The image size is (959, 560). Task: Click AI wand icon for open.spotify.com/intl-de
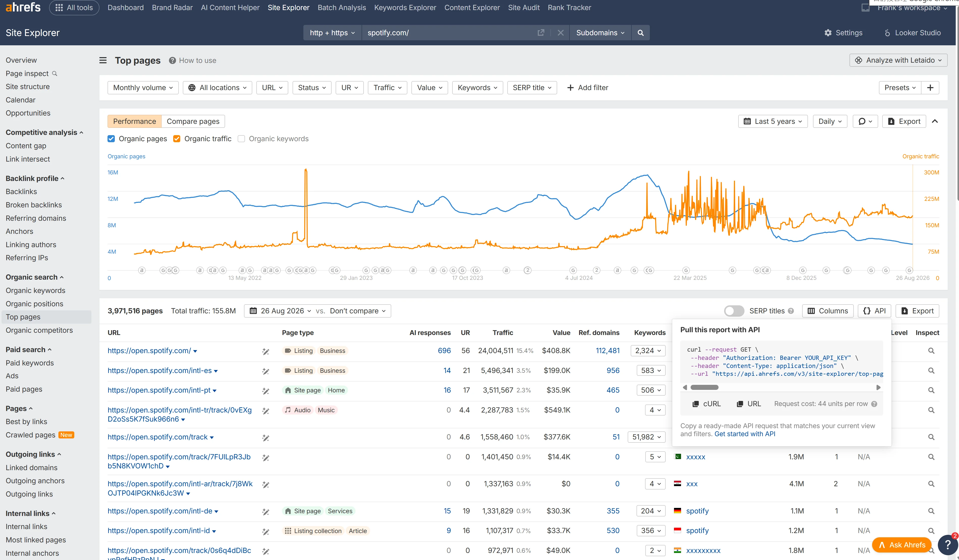(x=266, y=512)
